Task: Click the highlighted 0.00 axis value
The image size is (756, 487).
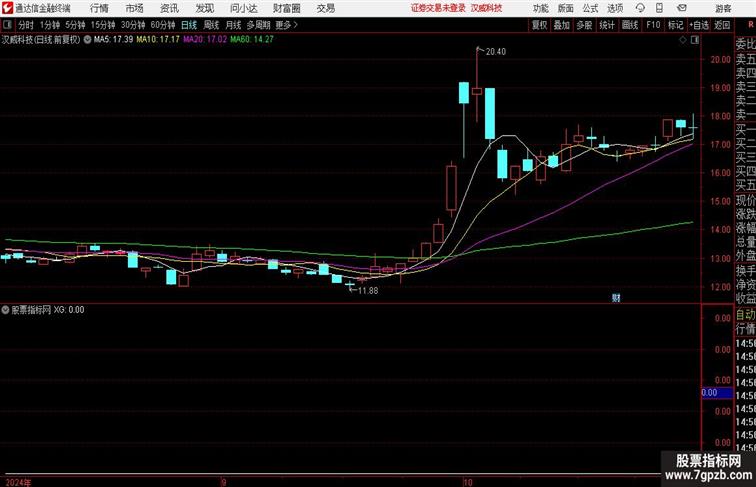Action: 716,393
